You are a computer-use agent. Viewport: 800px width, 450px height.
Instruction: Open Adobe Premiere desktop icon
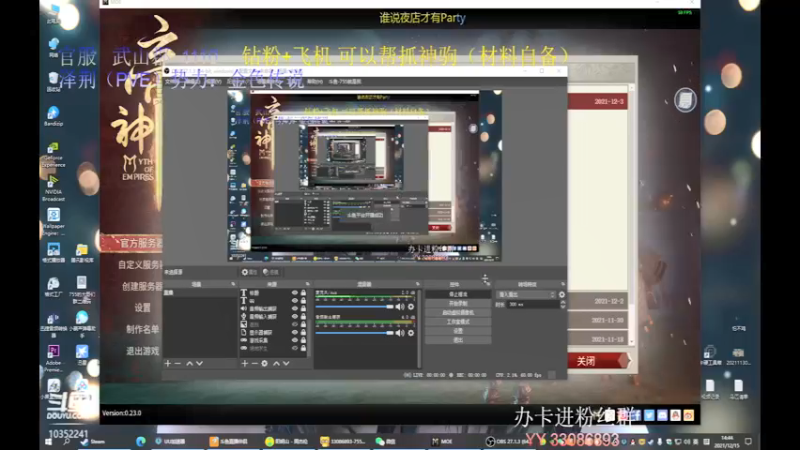(x=53, y=358)
